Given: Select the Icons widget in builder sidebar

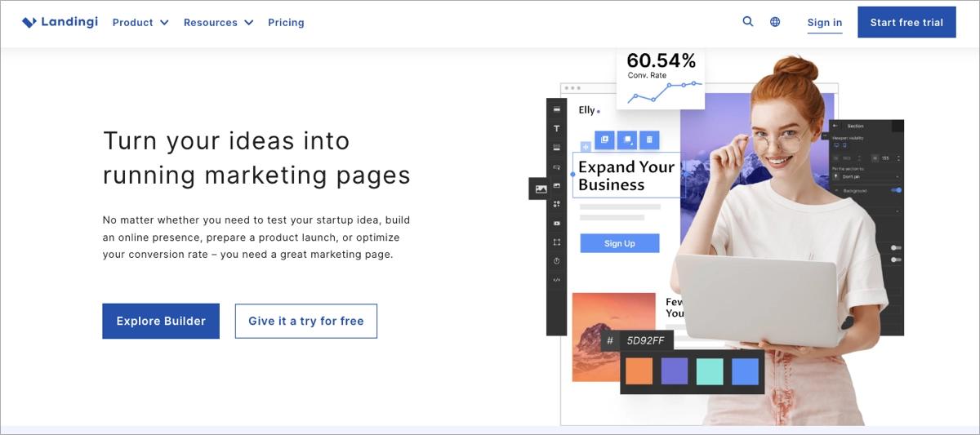Looking at the screenshot, I should (557, 204).
